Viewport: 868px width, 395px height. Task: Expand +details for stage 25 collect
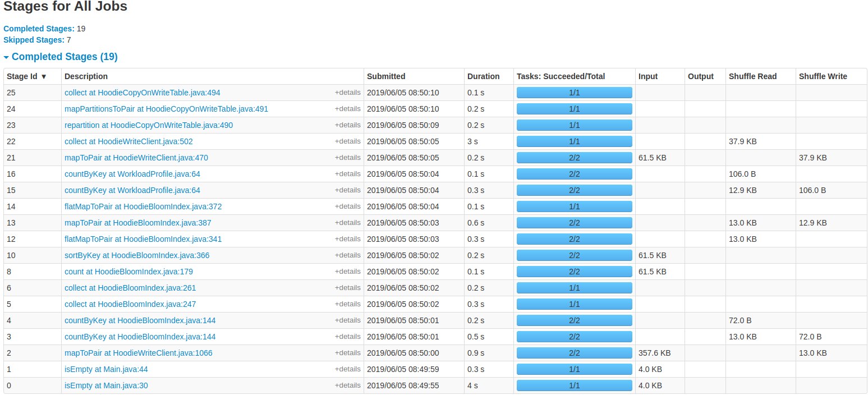(x=348, y=93)
